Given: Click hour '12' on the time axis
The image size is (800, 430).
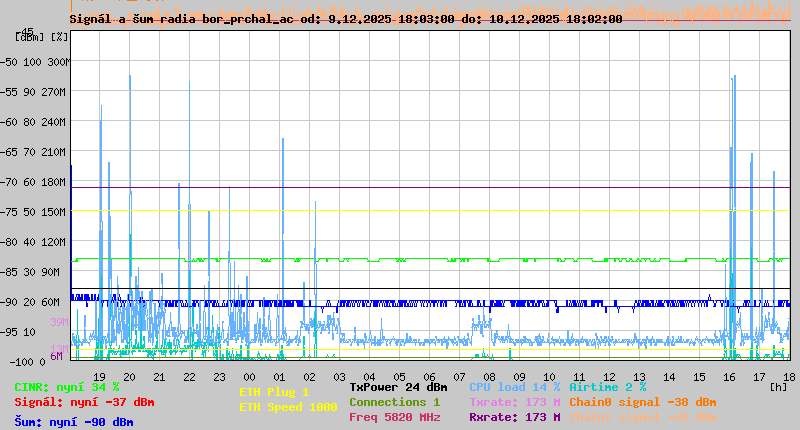Looking at the screenshot, I should 609,377.
